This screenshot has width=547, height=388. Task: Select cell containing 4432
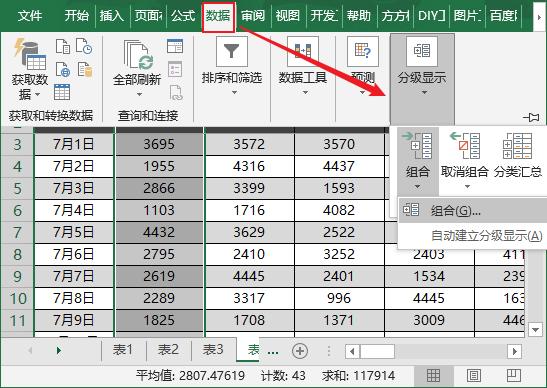[x=159, y=232]
